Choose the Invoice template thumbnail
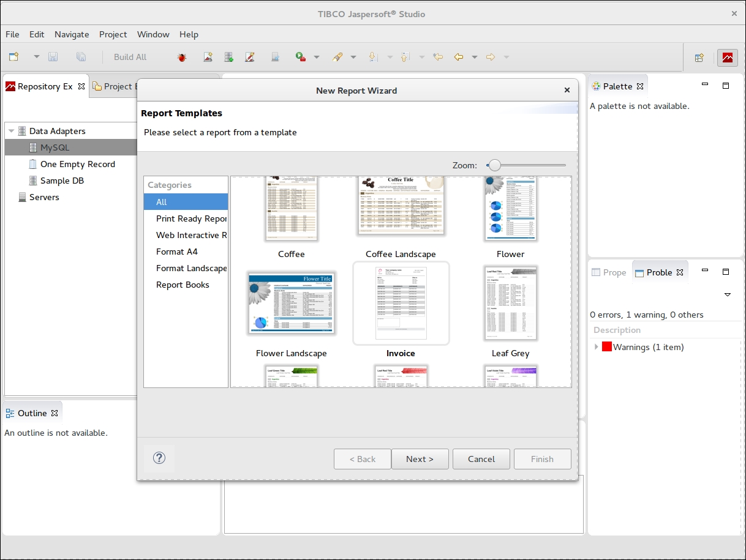The image size is (746, 560). click(x=401, y=304)
